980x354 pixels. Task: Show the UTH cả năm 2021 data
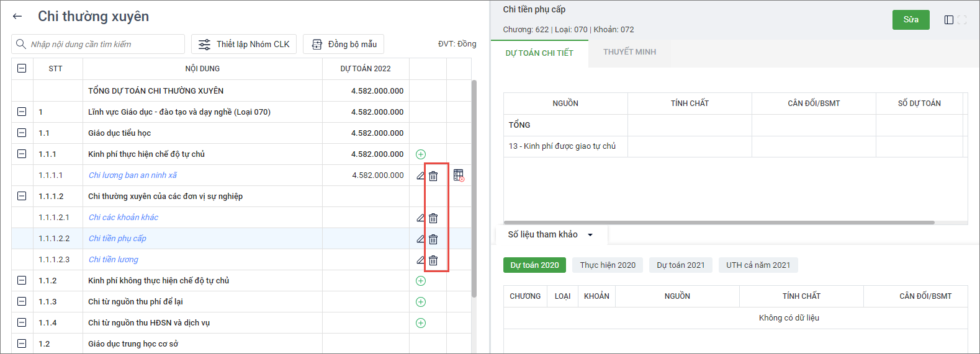[758, 265]
